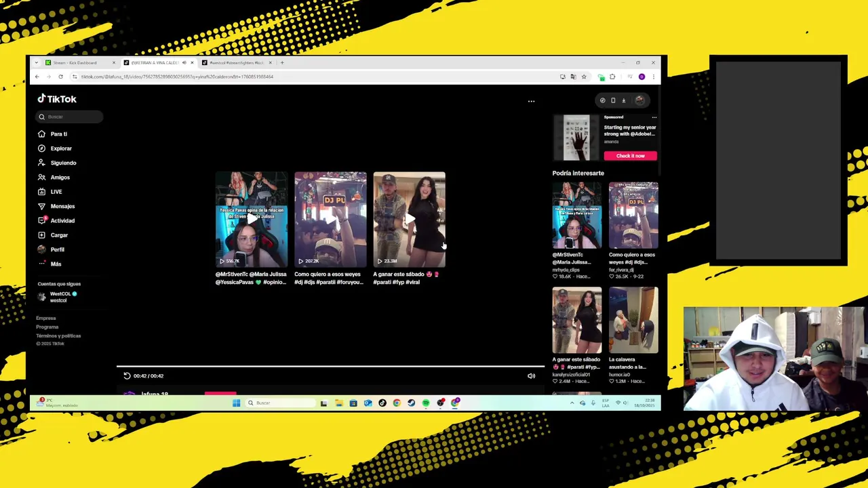Open the three-dot video options menu
Viewport: 868px width, 488px height.
click(531, 101)
